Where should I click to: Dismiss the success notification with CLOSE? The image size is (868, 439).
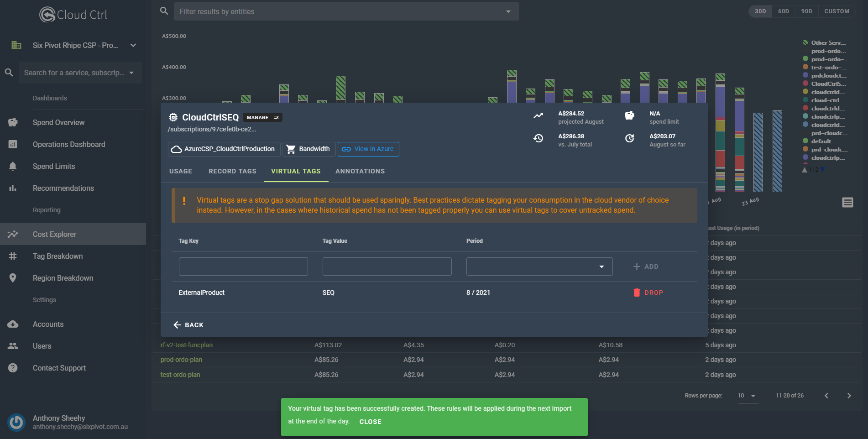pos(370,422)
